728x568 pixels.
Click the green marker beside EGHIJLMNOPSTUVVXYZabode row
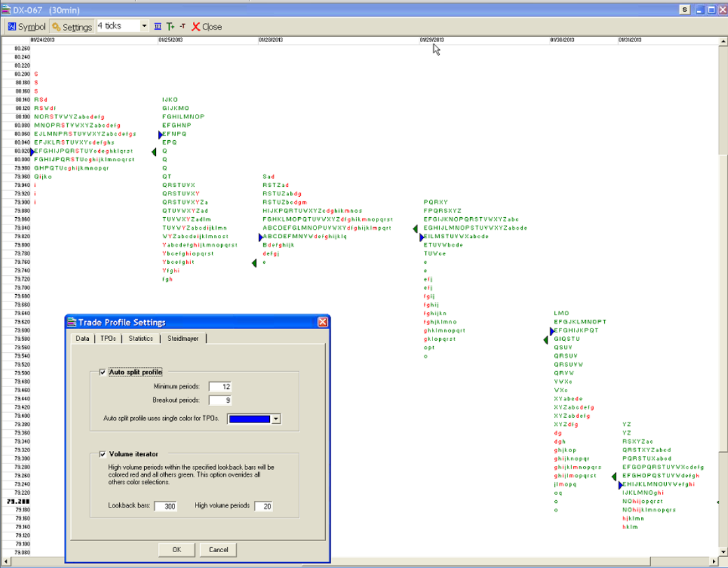click(415, 228)
